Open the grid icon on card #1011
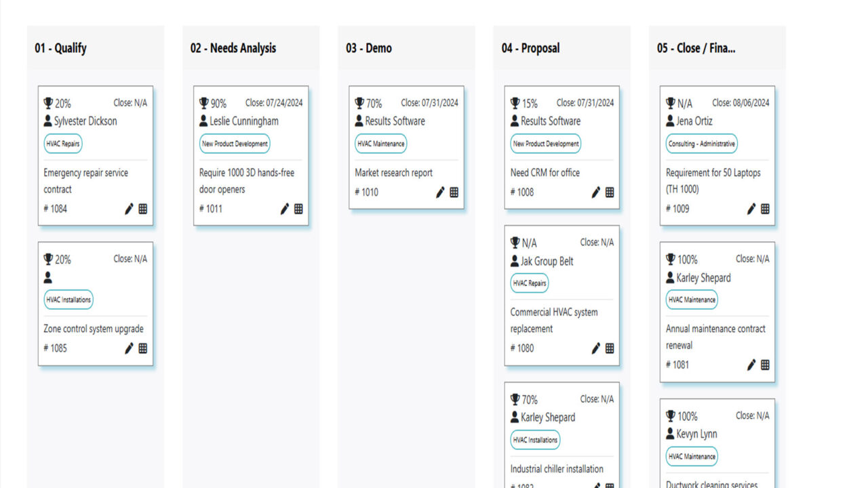868x488 pixels. coord(298,209)
